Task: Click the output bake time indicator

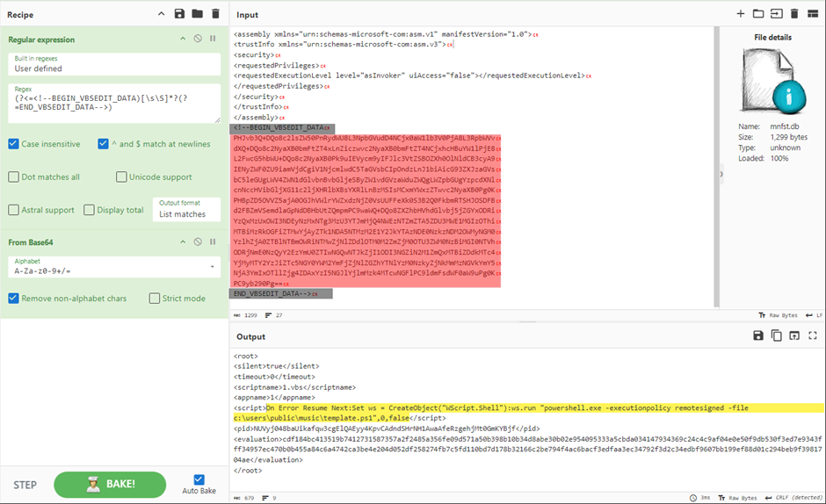Action: click(700, 498)
